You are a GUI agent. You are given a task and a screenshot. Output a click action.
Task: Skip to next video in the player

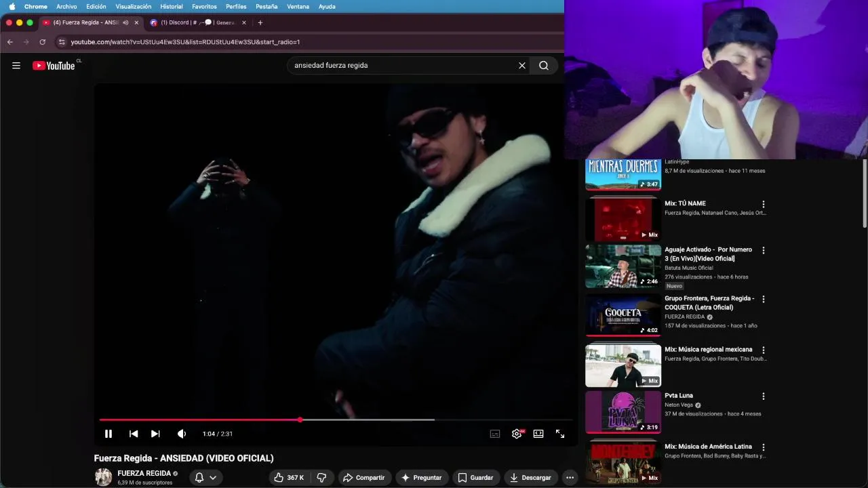(155, 434)
